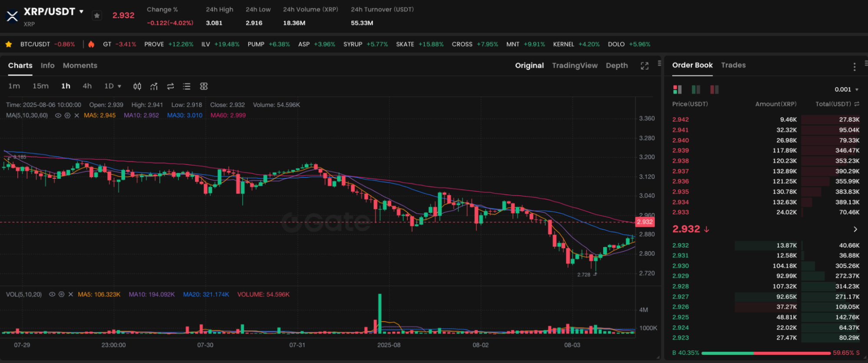
Task: Click the buy/sell ratio bar
Action: click(766, 353)
